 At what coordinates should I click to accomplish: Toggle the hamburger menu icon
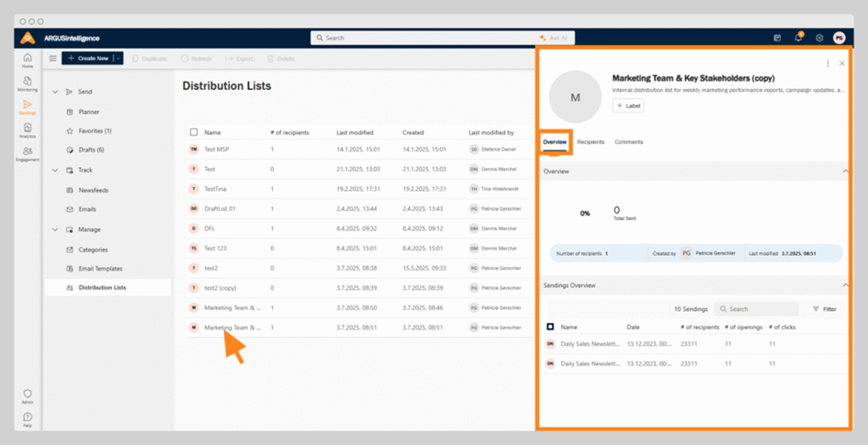tap(52, 59)
